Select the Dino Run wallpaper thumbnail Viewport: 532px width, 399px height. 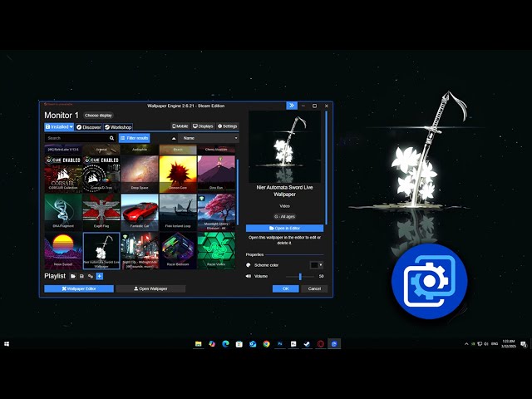216,175
